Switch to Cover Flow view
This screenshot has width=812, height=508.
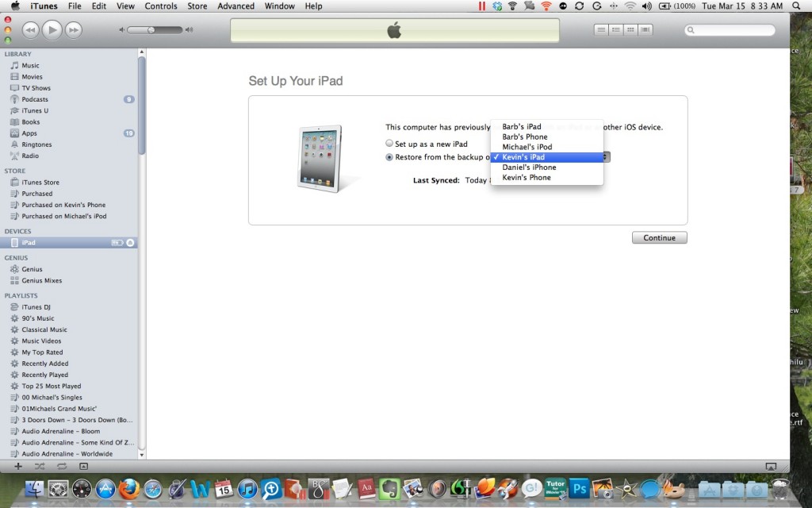[645, 29]
